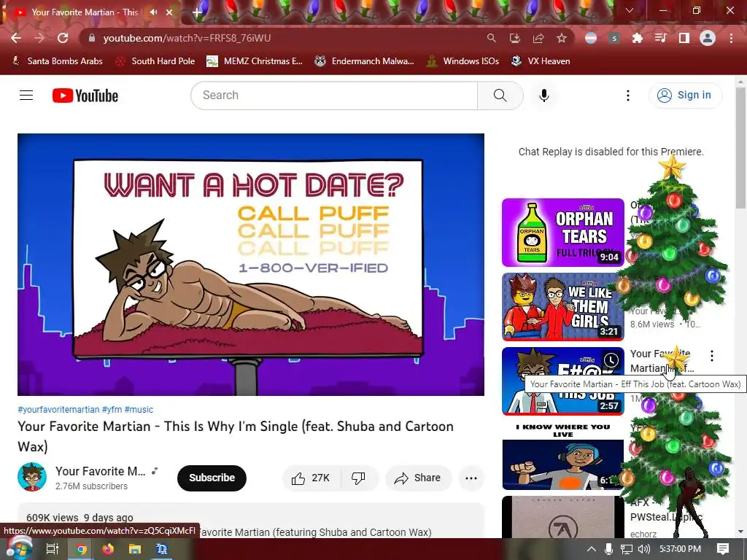Screen dimensions: 747x560
Task: Mute the tab audio speaker icon
Action: coord(153,12)
